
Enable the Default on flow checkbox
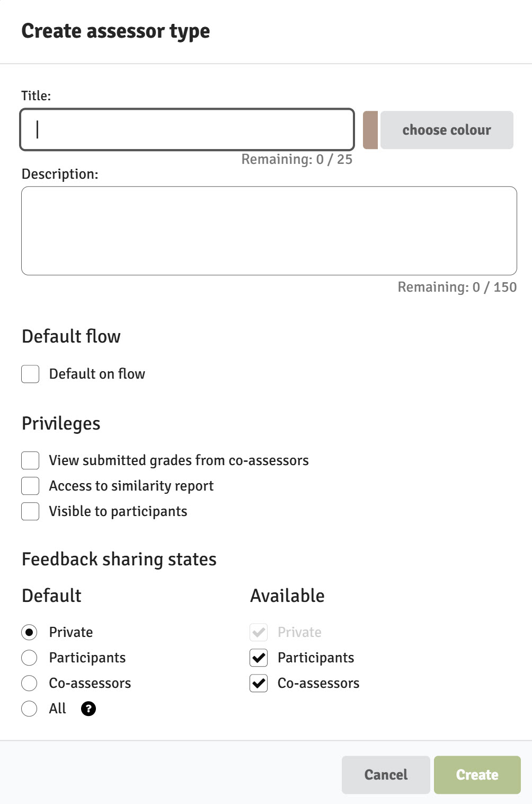30,374
